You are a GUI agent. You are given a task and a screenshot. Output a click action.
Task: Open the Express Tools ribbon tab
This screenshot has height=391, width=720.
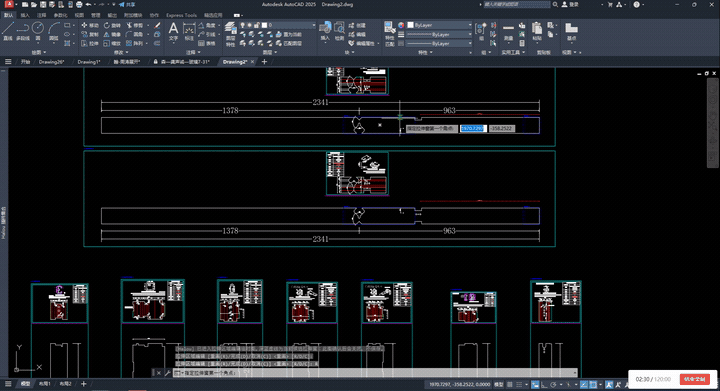181,15
